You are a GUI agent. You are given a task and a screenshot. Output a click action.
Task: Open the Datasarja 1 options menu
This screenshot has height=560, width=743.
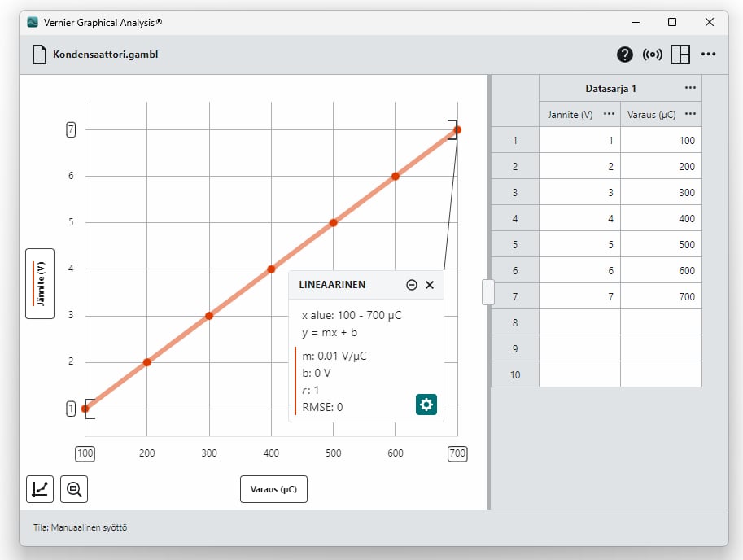(x=690, y=87)
